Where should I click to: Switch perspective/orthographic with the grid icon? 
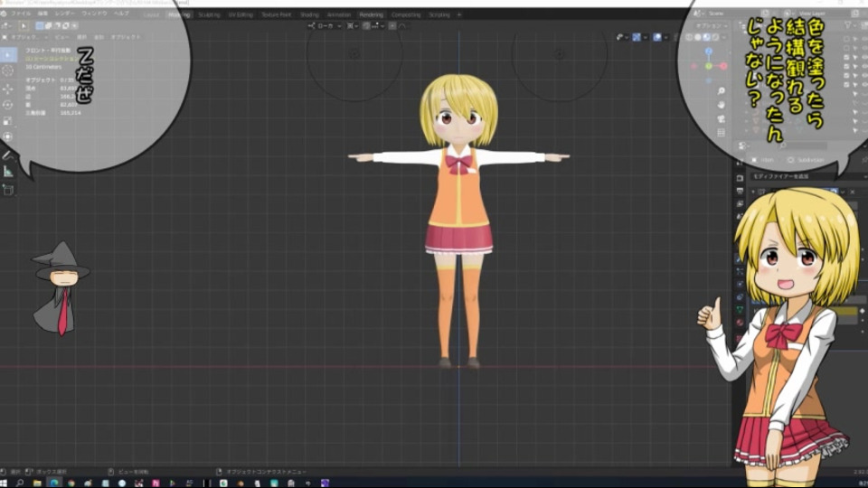(722, 133)
